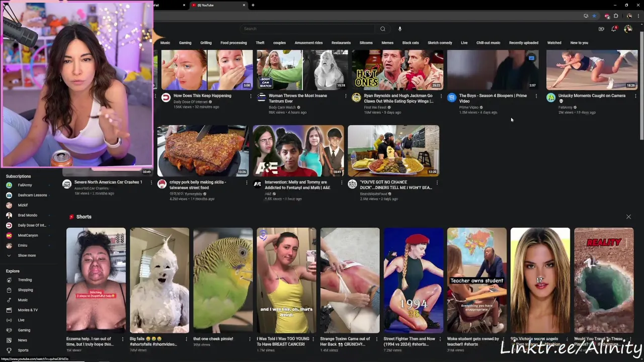
Task: Open Shopping in Explore sidebar
Action: pyautogui.click(x=25, y=290)
